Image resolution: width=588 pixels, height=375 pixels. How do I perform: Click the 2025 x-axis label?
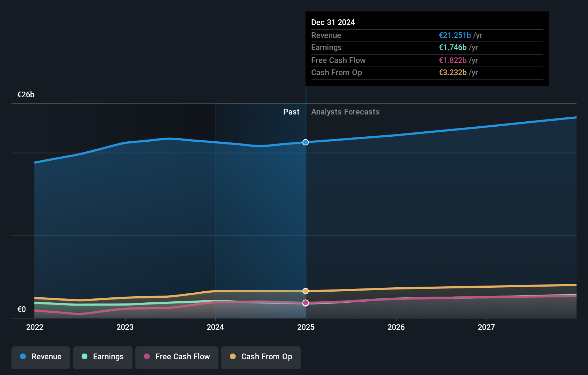coord(306,327)
